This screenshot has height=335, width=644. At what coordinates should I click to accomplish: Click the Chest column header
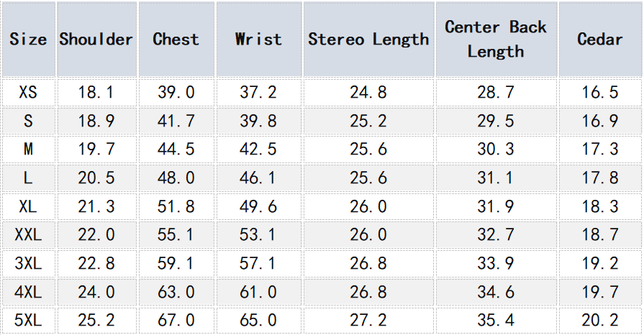point(176,40)
